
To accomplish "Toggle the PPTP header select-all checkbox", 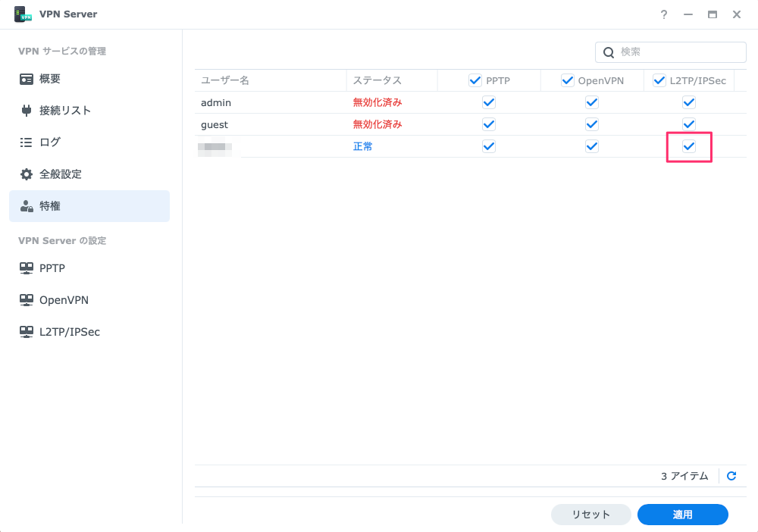I will 475,80.
